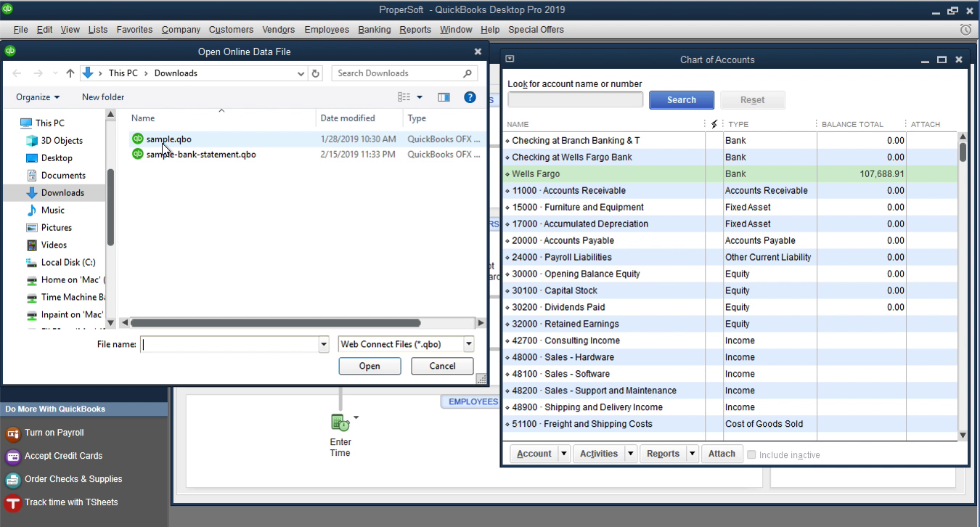Select the 20000 Accounts Payable row
The image size is (980, 527).
[730, 241]
